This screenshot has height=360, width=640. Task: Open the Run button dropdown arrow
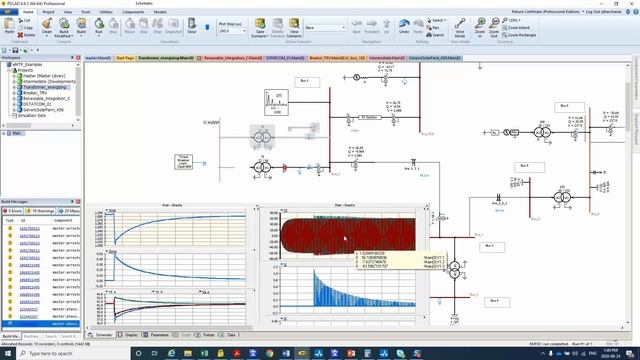point(99,36)
